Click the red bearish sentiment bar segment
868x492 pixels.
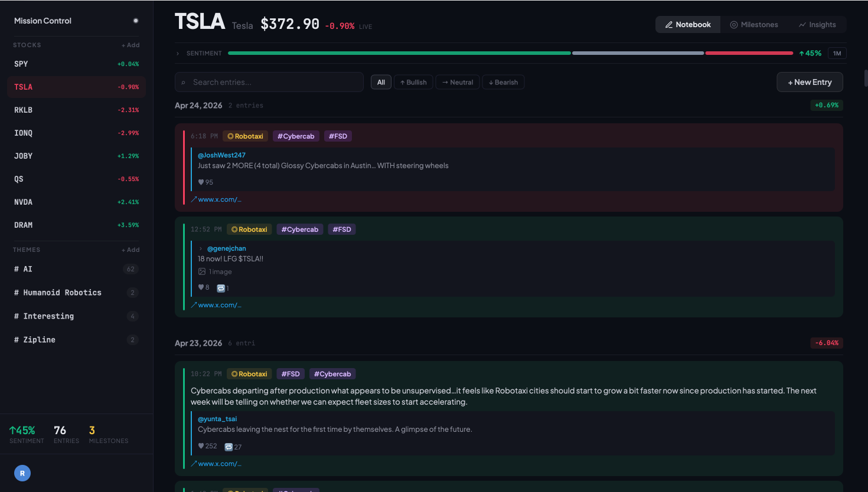click(749, 53)
